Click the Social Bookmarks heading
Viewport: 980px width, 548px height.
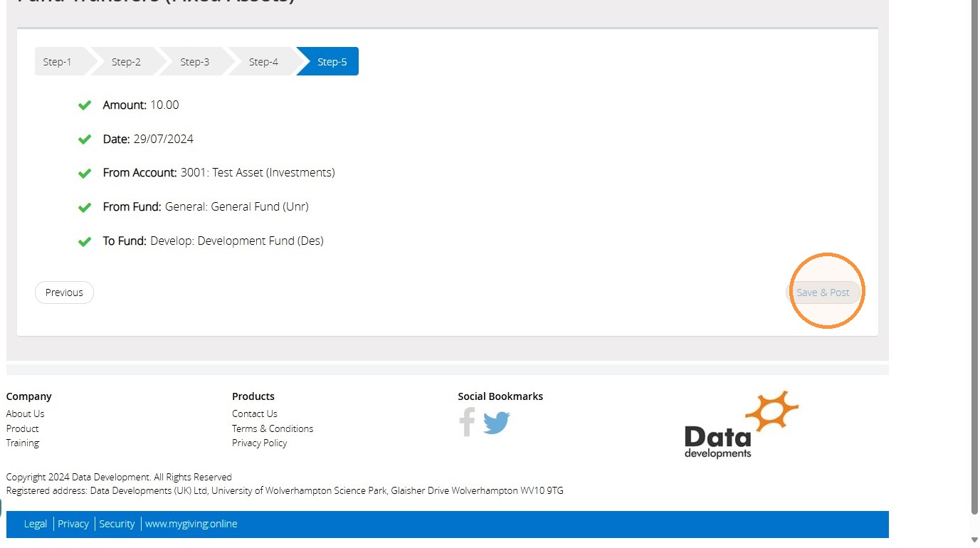[500, 396]
